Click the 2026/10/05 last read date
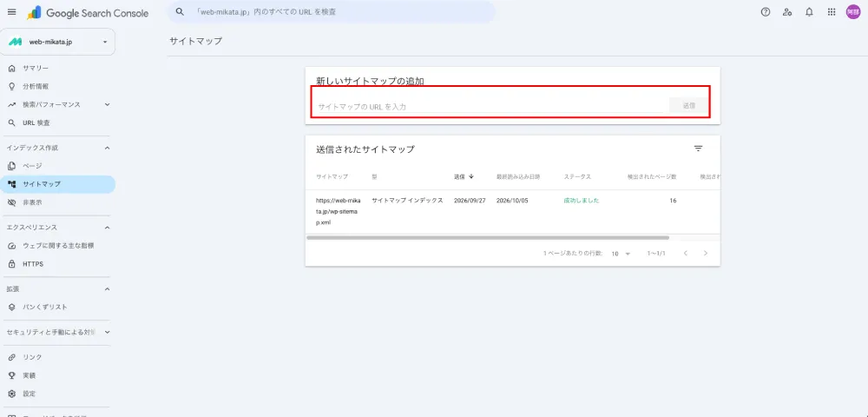This screenshot has height=417, width=868. pyautogui.click(x=512, y=201)
